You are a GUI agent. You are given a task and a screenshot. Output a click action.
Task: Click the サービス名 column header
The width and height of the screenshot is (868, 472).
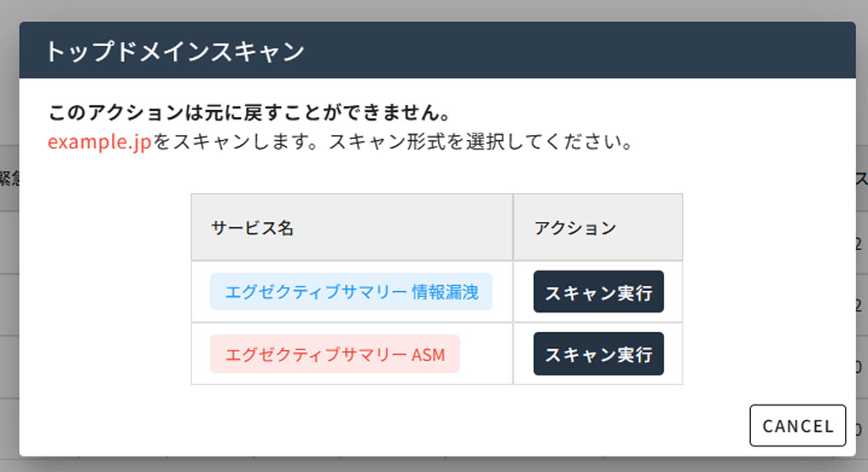254,228
